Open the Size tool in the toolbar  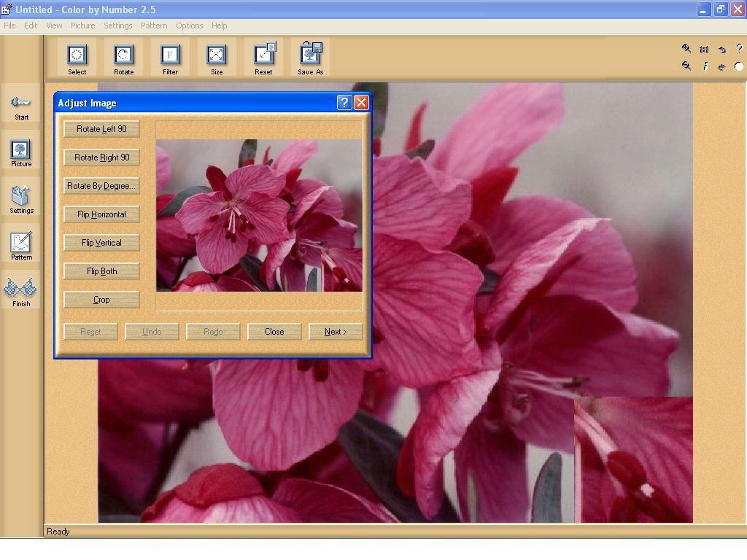[x=216, y=58]
